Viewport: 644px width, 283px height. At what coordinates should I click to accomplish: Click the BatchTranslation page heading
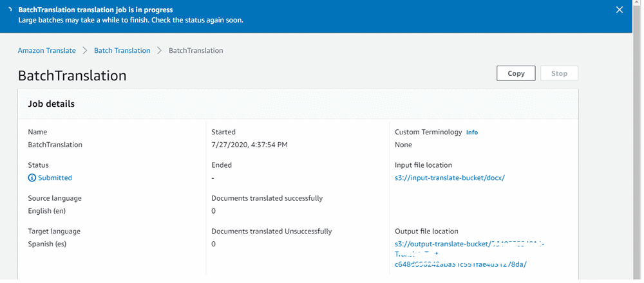point(72,76)
